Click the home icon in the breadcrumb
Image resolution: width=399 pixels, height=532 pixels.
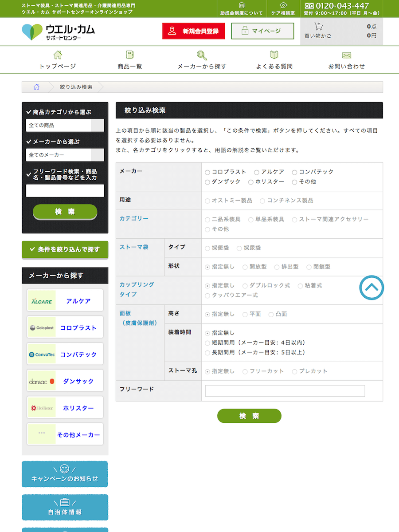click(36, 87)
